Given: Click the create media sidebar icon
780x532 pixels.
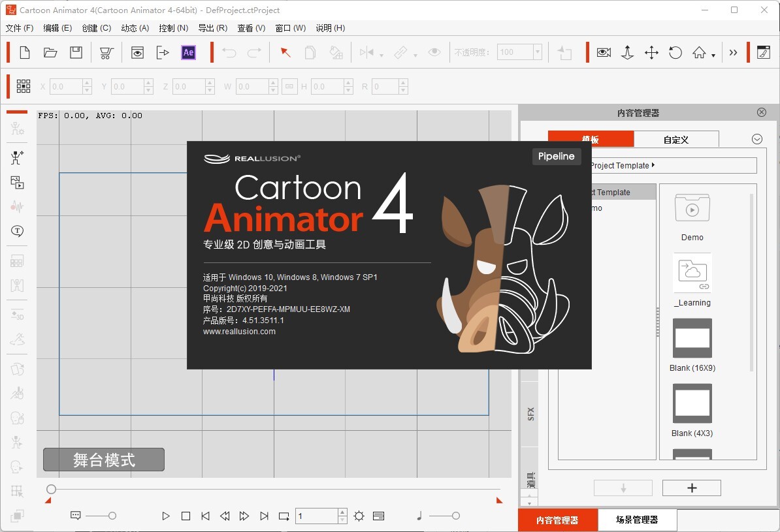Looking at the screenshot, I should [x=18, y=183].
